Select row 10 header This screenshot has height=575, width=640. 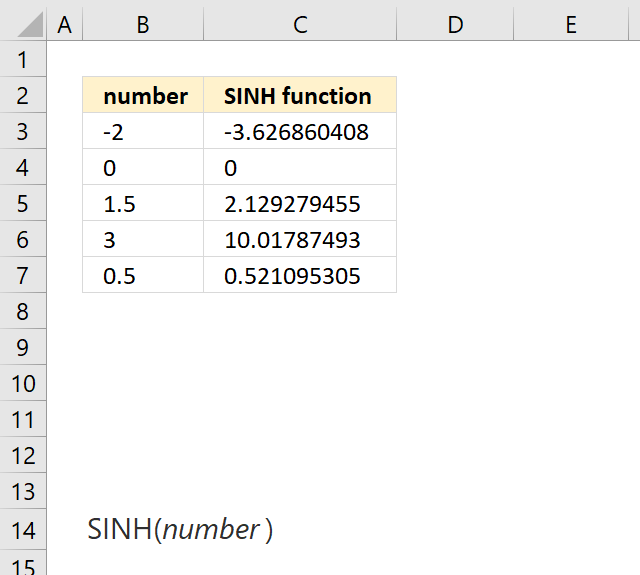click(23, 383)
